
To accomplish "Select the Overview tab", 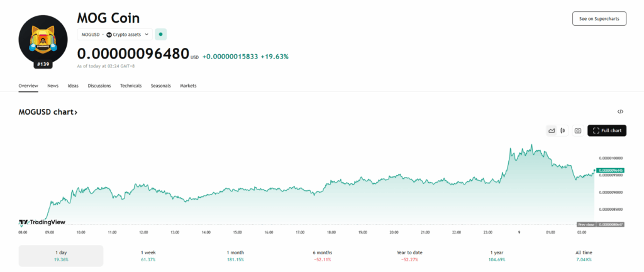I will pos(28,86).
